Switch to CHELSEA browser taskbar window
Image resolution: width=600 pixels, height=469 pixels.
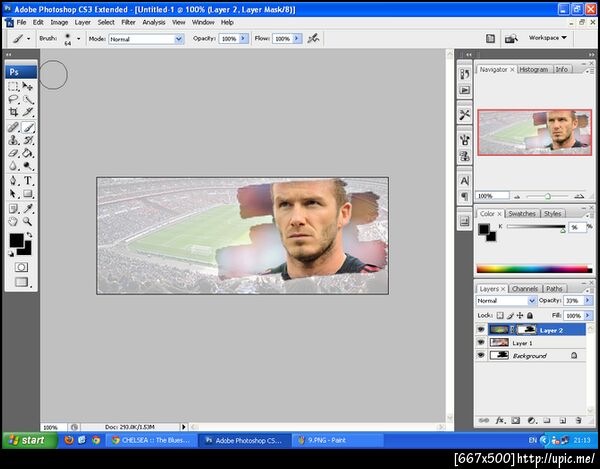tap(151, 440)
